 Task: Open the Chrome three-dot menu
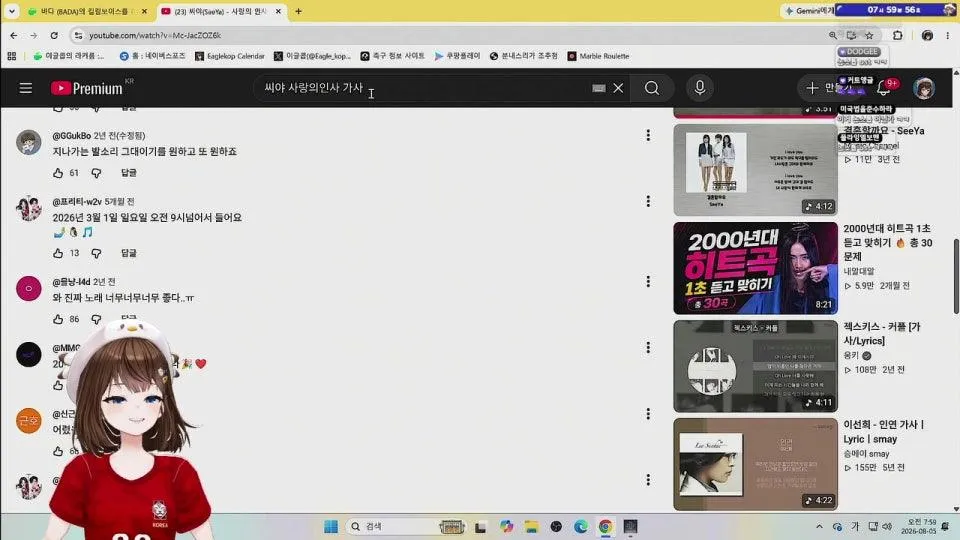pos(948,36)
